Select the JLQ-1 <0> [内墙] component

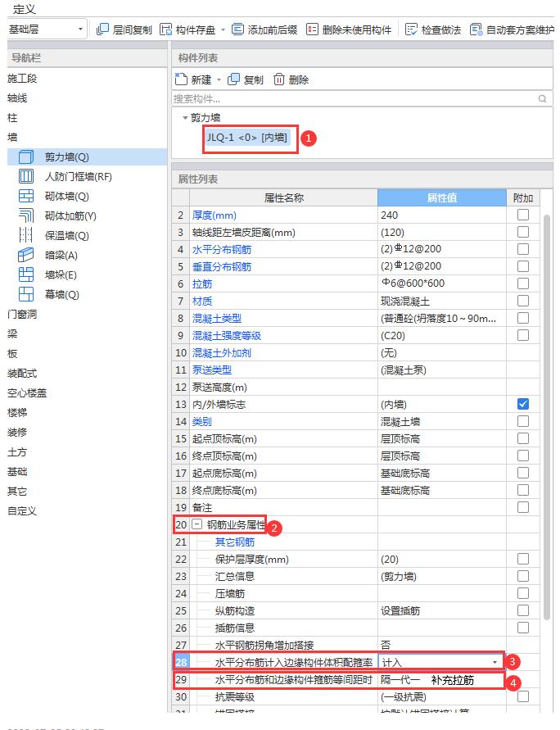click(247, 138)
